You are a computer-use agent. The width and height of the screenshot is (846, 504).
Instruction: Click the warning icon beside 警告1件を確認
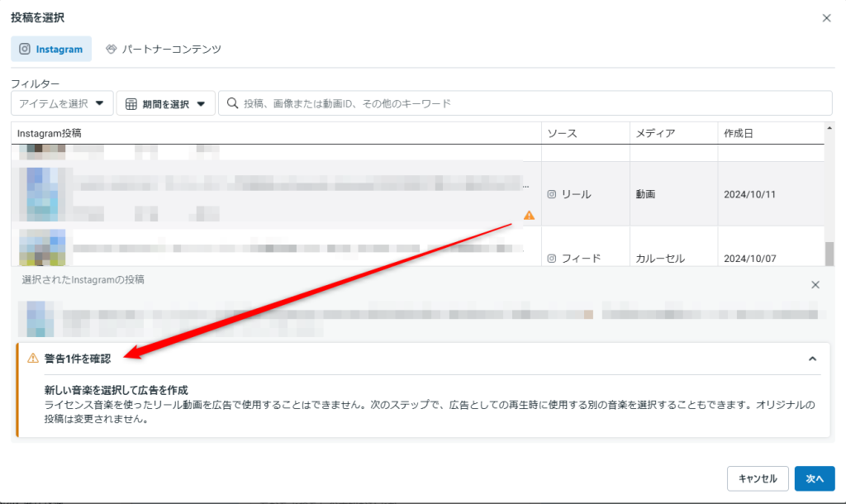click(33, 359)
